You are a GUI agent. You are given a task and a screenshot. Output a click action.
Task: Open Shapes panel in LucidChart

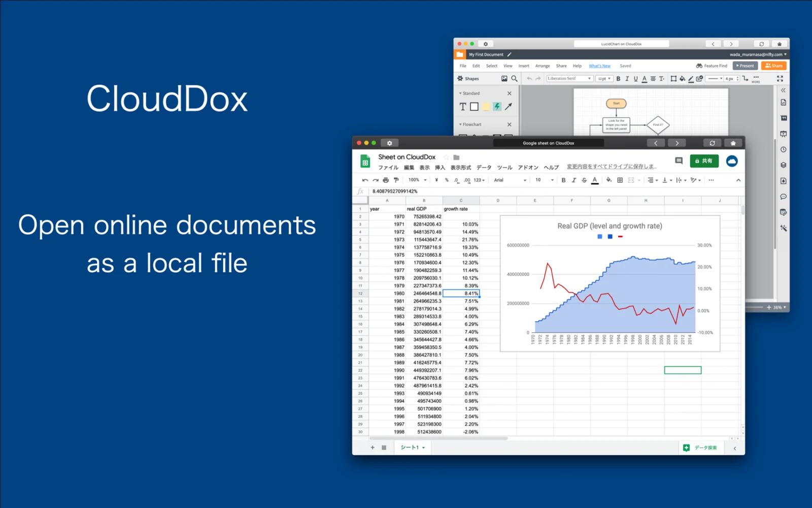click(x=468, y=79)
